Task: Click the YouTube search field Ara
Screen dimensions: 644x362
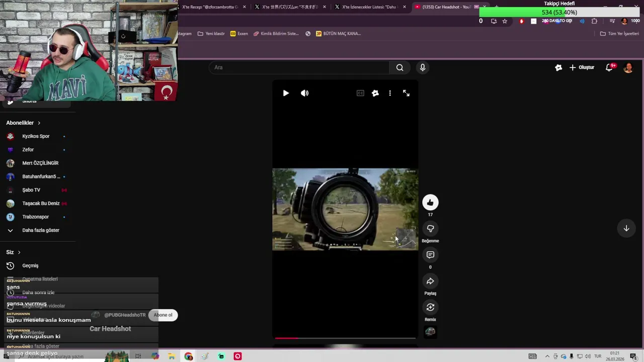Action: (299, 67)
